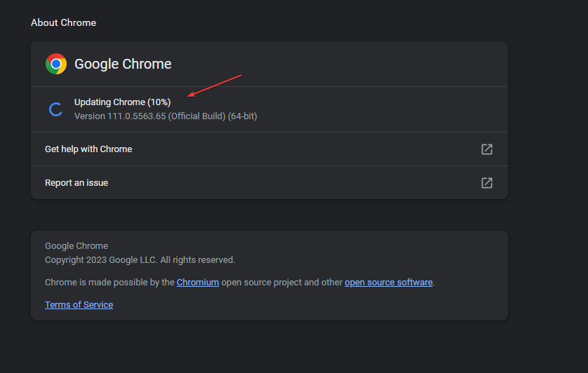Image resolution: width=588 pixels, height=373 pixels.
Task: Click the Copyright 2023 Google LLC line
Action: [140, 260]
